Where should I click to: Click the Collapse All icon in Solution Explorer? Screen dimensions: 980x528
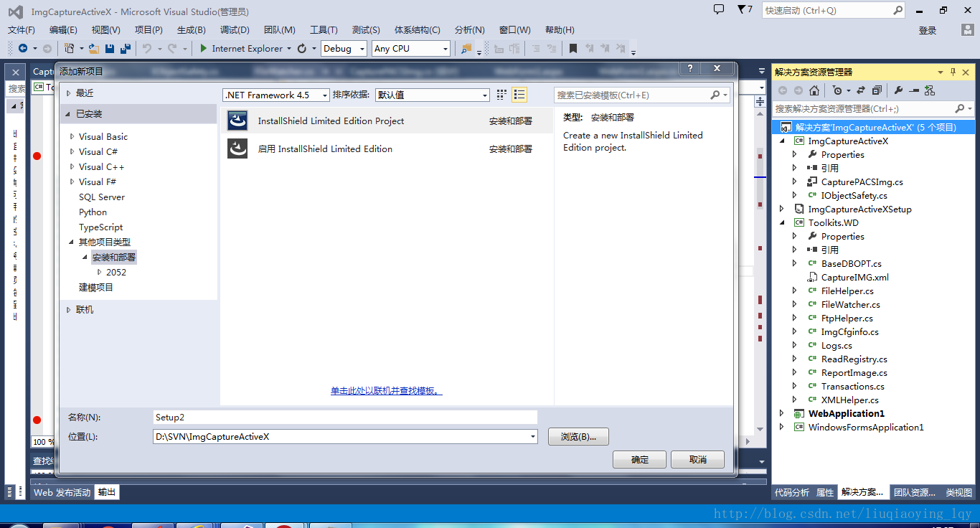coord(877,90)
